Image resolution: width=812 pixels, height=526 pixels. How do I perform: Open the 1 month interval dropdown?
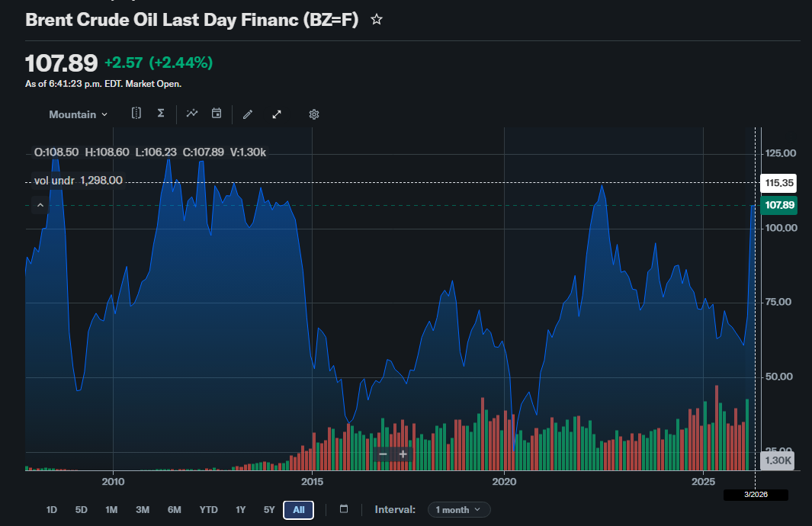[x=459, y=510]
